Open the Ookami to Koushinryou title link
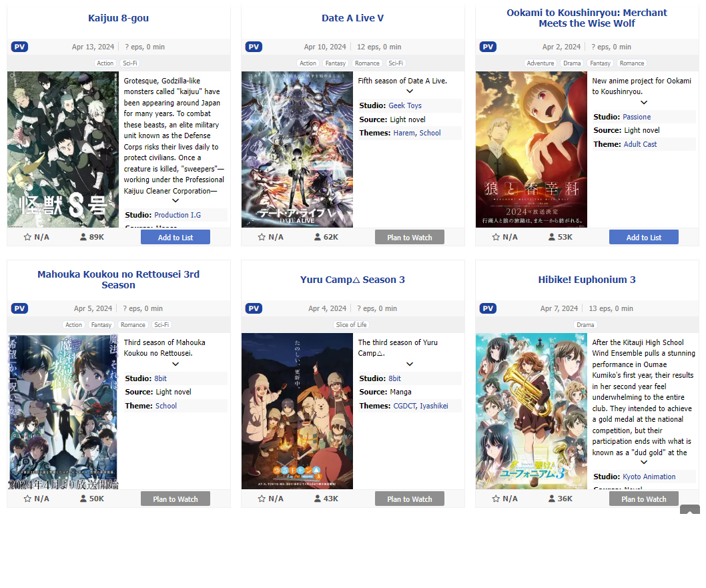706x588 pixels. [x=587, y=18]
